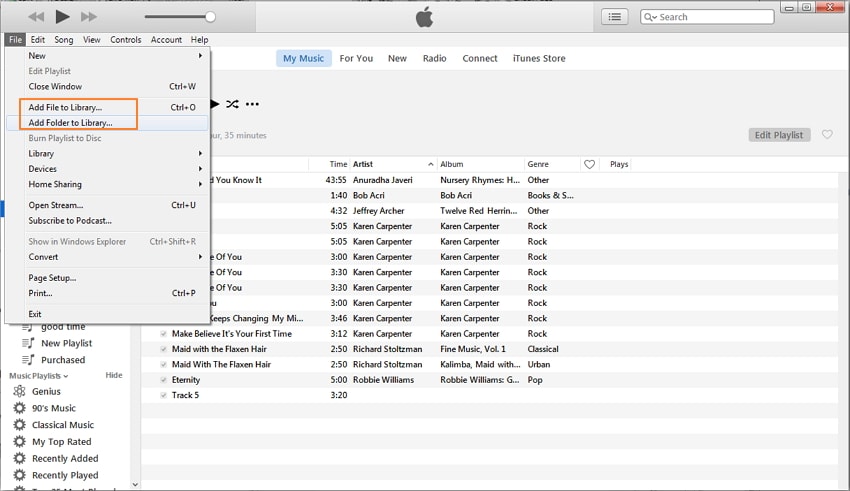The width and height of the screenshot is (850, 491).
Task: Skip forward with the fast-forward icon
Action: (89, 17)
